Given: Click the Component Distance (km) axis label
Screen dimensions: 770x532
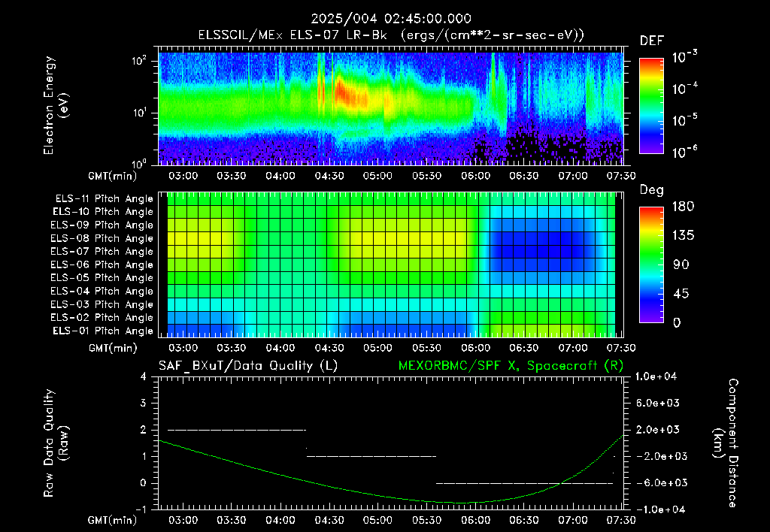Looking at the screenshot, I should (726, 443).
